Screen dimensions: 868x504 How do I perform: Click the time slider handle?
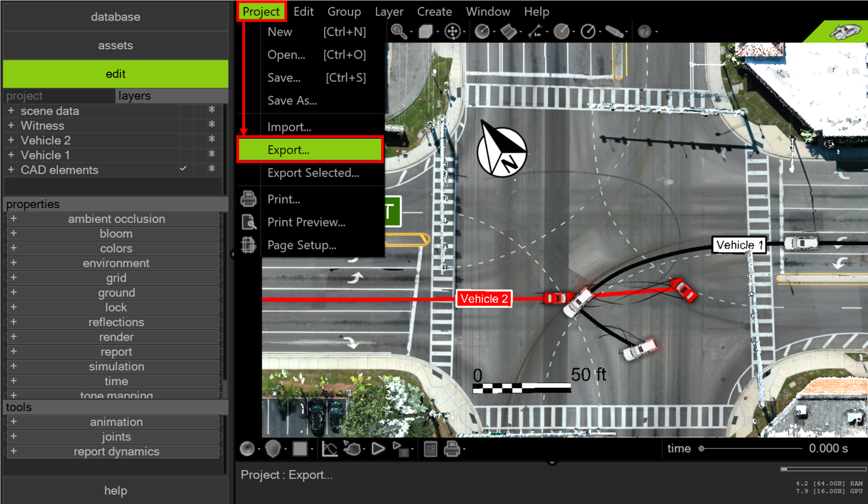pyautogui.click(x=701, y=448)
